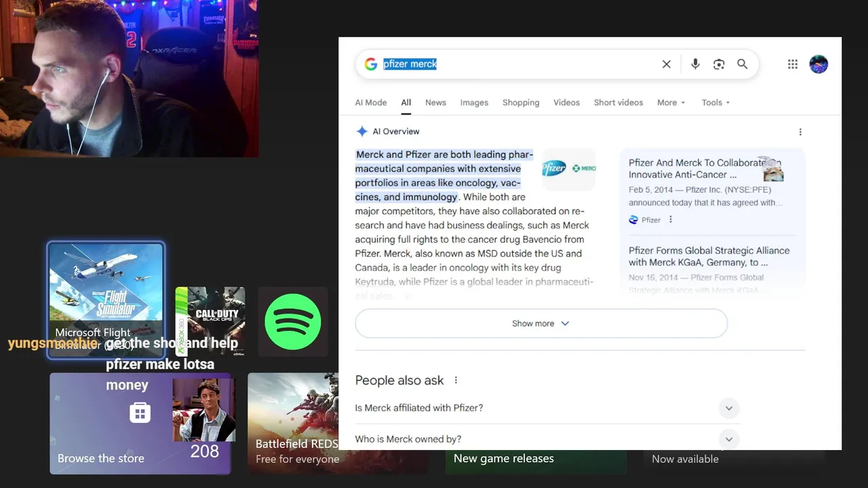The height and width of the screenshot is (488, 868).
Task: Switch to Images tab
Action: [x=474, y=102]
